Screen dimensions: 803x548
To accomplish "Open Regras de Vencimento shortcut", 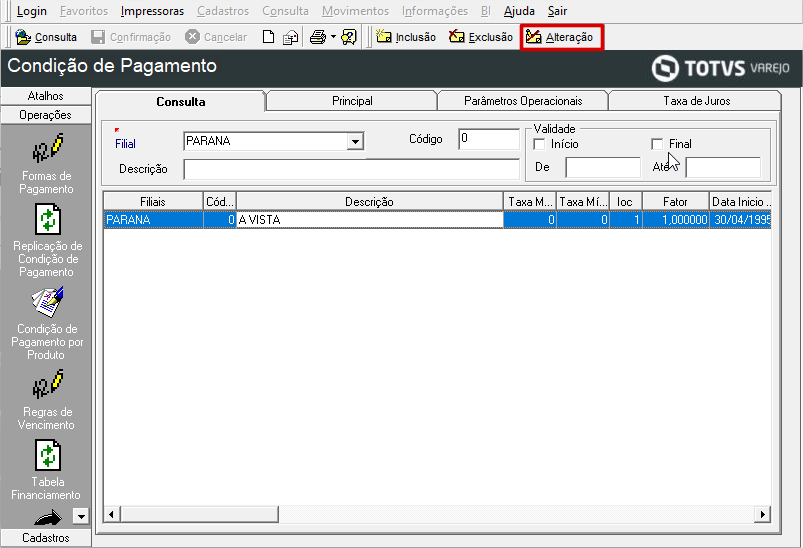I will click(x=47, y=401).
